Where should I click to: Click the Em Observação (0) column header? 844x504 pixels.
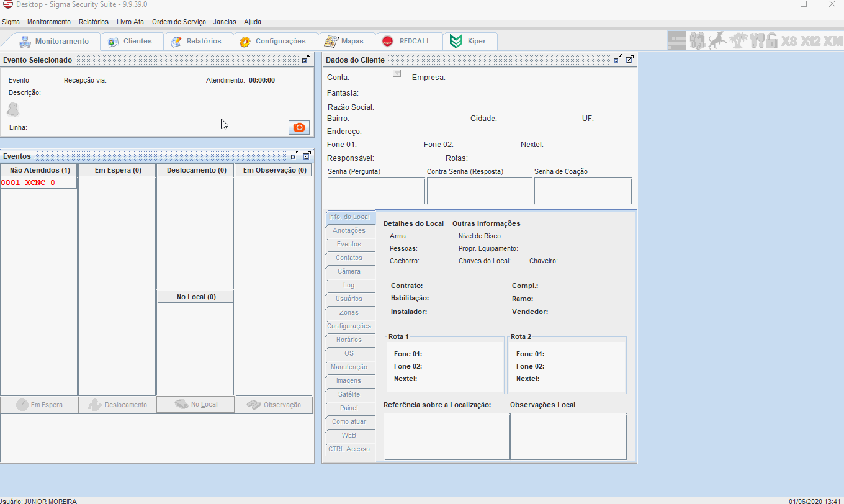(274, 170)
